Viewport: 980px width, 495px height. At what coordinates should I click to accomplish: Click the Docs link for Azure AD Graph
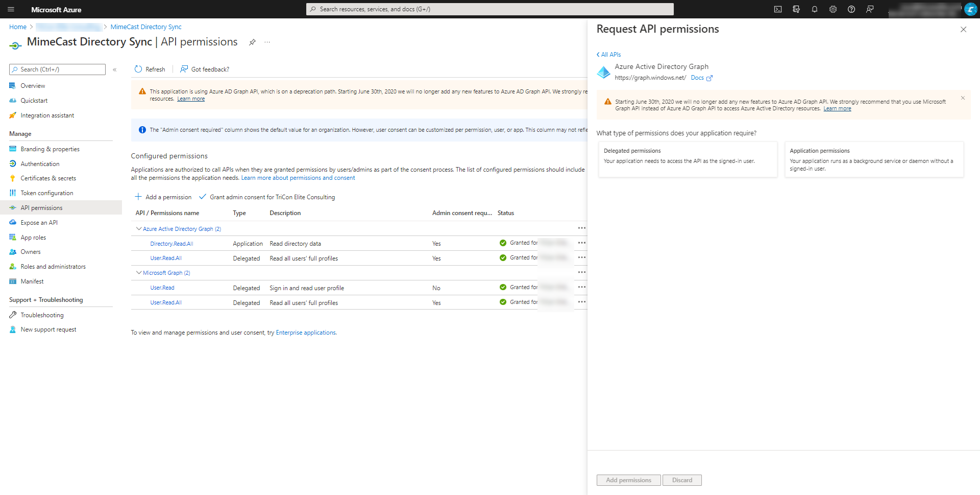697,78
